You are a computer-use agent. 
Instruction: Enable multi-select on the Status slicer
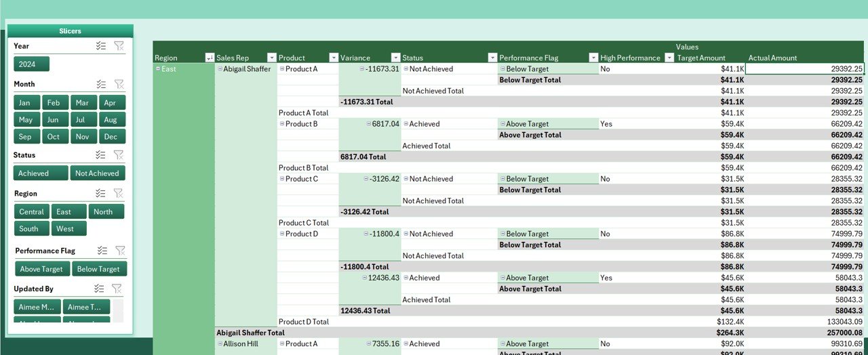101,155
